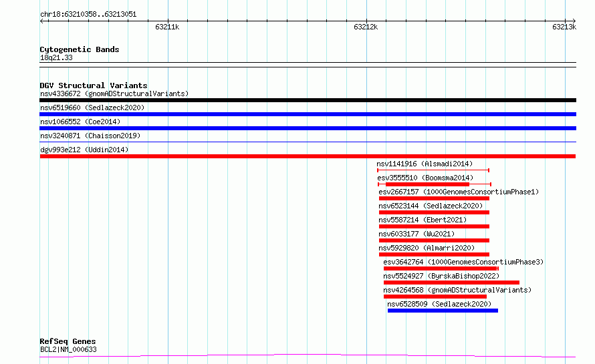This screenshot has height=364, width=595.
Task: Open esv3642764 (1000GenomesConsortiumPhase3) label
Action: [x=463, y=262]
